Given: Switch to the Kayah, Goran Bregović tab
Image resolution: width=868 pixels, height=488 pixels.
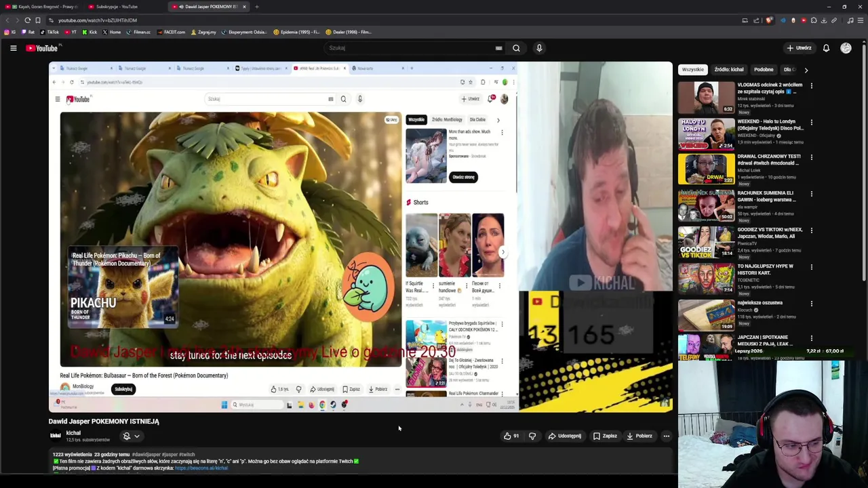Looking at the screenshot, I should pyautogui.click(x=41, y=7).
